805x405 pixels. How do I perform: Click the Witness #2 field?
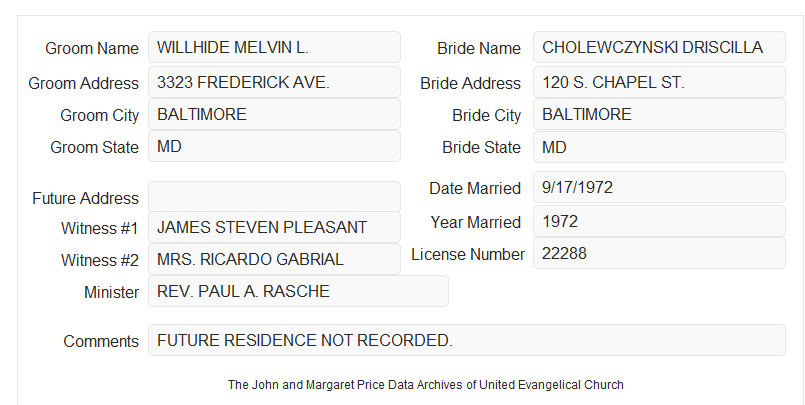274,259
